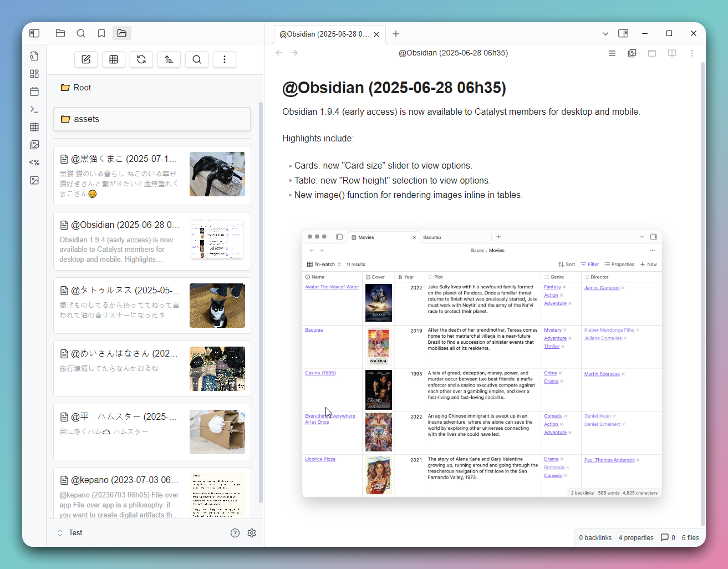Click the New image() function bullet line
This screenshot has width=728, height=569.
409,195
